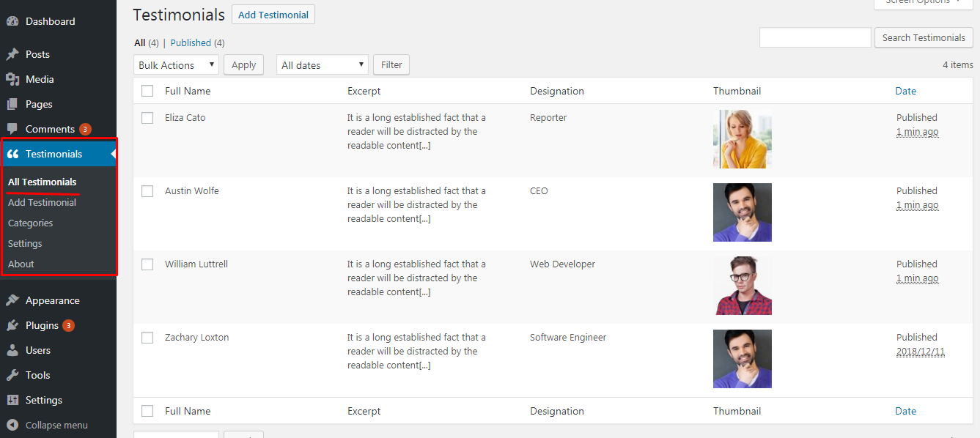Click the Posts pushpin icon

coord(12,54)
